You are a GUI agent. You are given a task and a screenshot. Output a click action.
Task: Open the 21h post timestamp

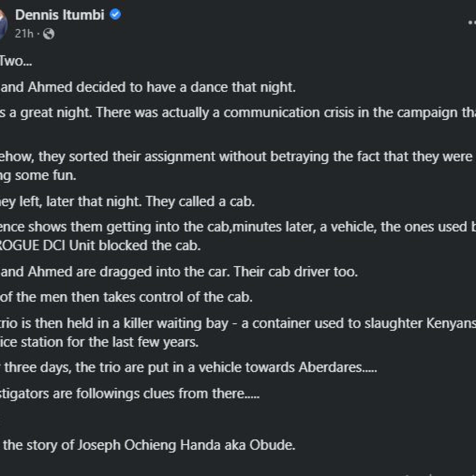[24, 34]
